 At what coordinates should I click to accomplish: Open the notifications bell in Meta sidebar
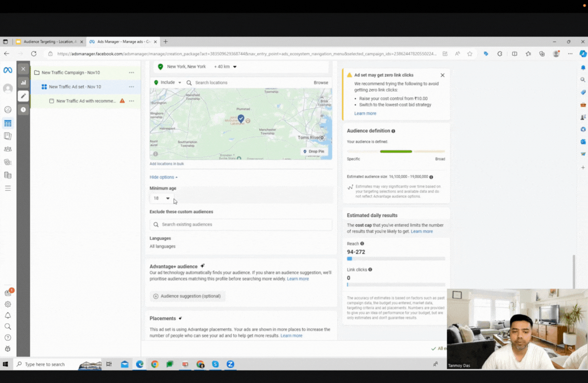(8, 315)
